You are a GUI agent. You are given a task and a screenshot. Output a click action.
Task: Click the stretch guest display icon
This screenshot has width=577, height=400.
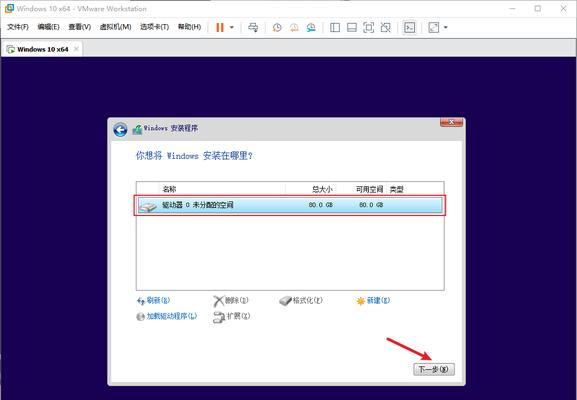pos(434,28)
